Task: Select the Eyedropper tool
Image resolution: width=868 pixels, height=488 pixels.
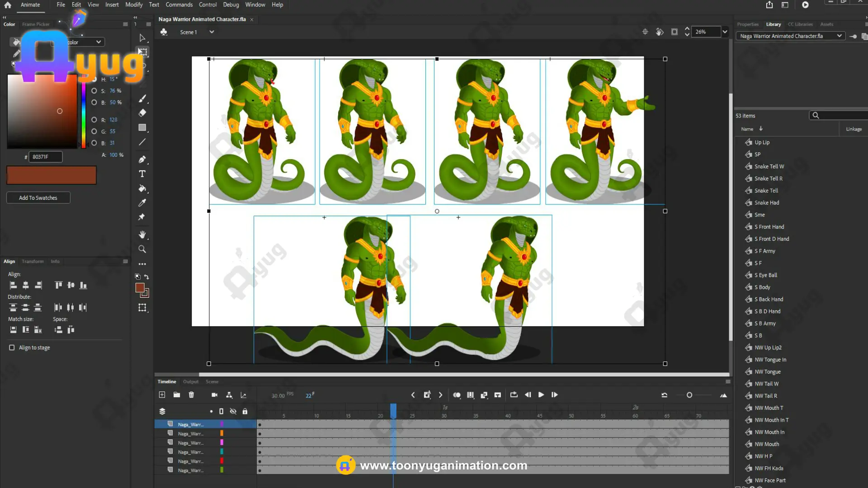Action: point(142,203)
